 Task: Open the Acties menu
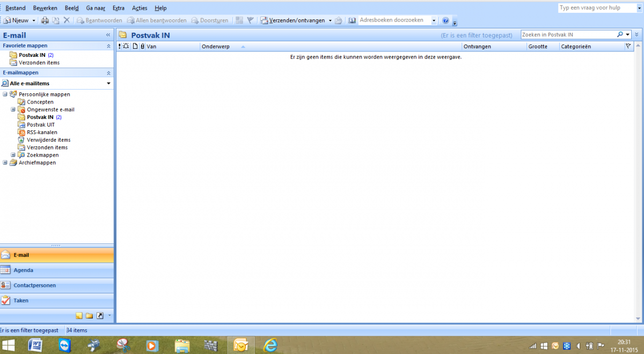coord(140,8)
